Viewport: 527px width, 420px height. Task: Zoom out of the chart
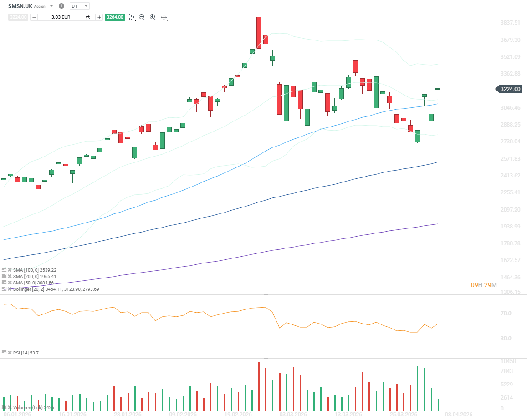(x=142, y=17)
